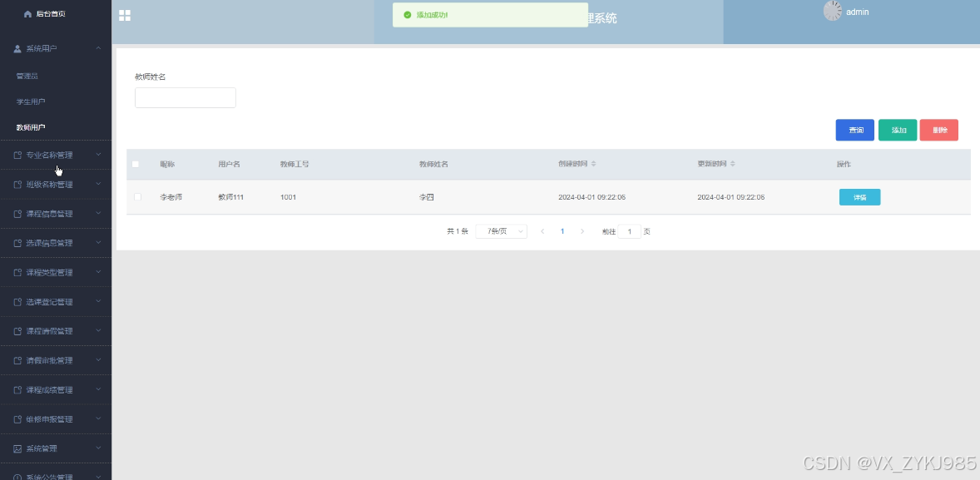Viewport: 980px width, 480px height.
Task: Click the 1001 teacher number cell
Action: [288, 197]
